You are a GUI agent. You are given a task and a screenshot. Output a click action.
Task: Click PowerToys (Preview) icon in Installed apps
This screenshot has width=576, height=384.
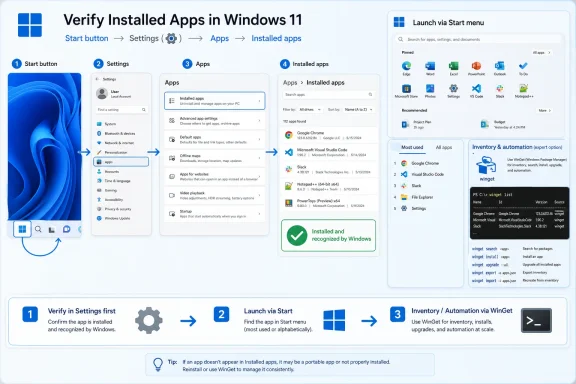click(x=289, y=203)
